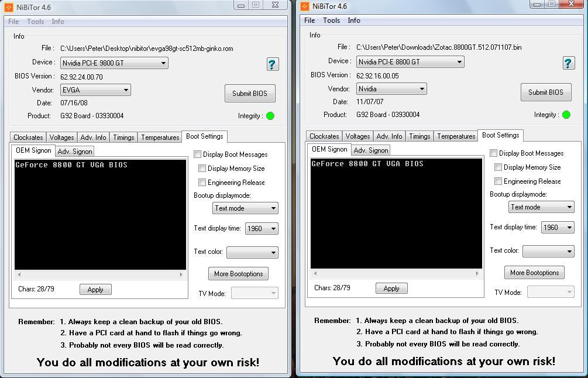Click Apply button in right window

click(391, 288)
